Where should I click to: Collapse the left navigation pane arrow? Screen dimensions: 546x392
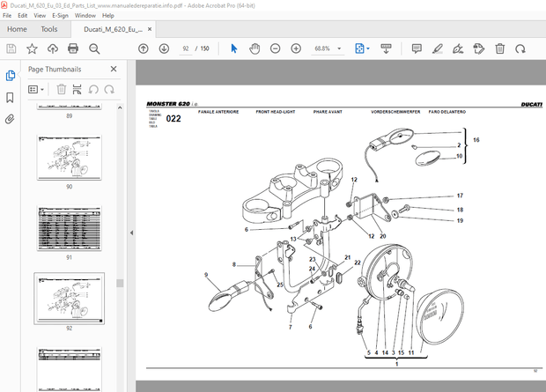(131, 233)
